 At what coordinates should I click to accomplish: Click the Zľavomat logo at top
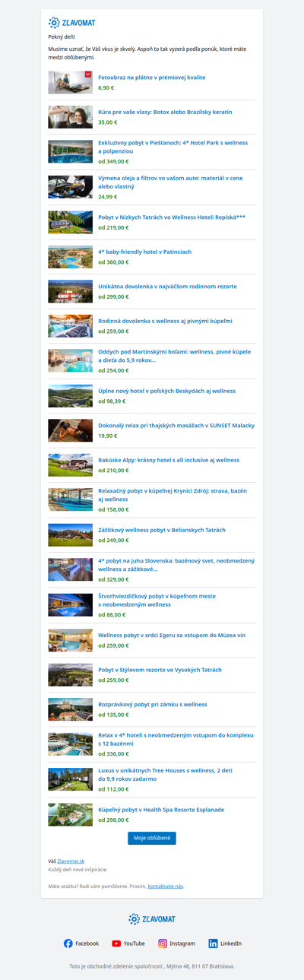coord(71,23)
